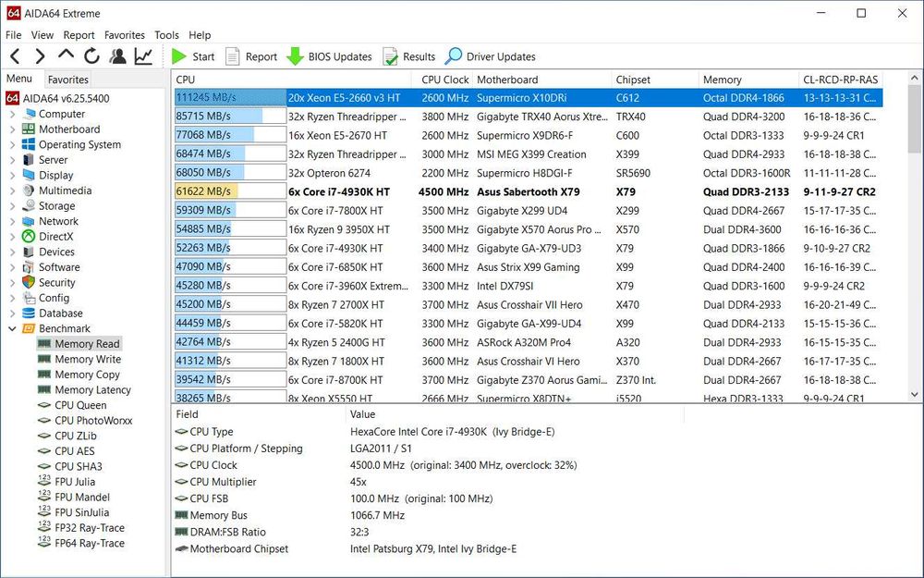Expand the Operating System tree node
The width and height of the screenshot is (924, 578).
[x=12, y=144]
